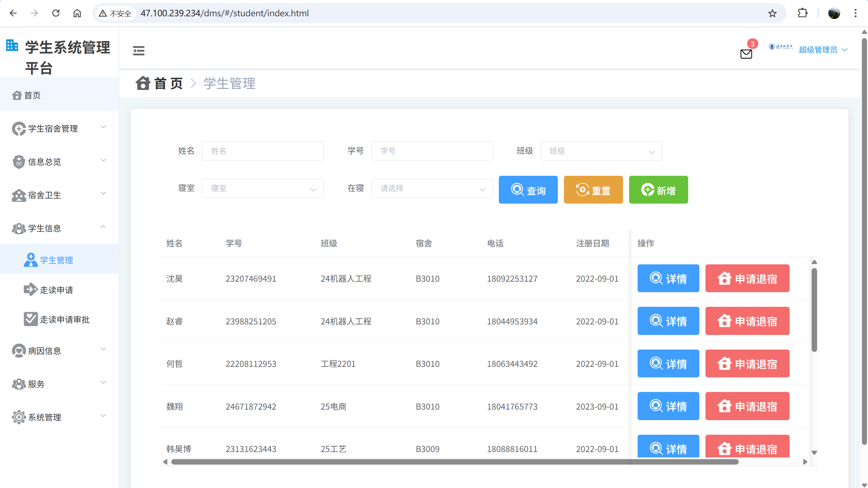The image size is (868, 488).
Task: Open the mail notifications envelope icon
Action: click(746, 54)
